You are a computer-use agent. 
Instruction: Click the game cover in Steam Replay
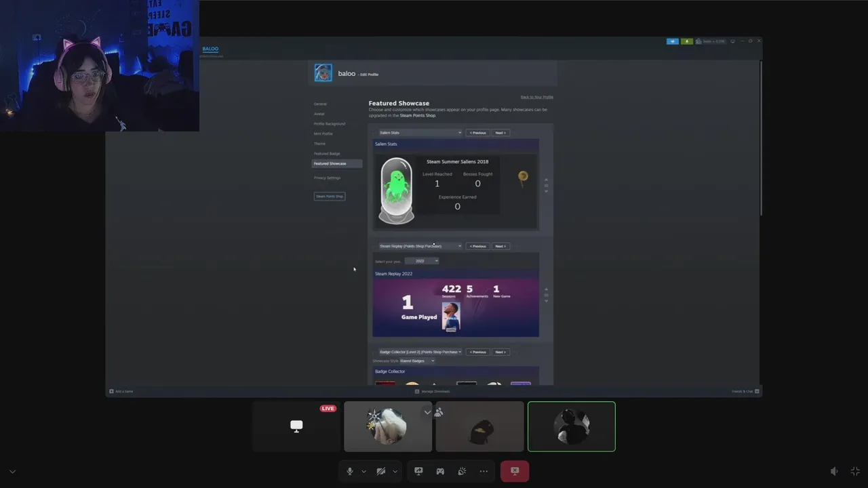(x=451, y=317)
